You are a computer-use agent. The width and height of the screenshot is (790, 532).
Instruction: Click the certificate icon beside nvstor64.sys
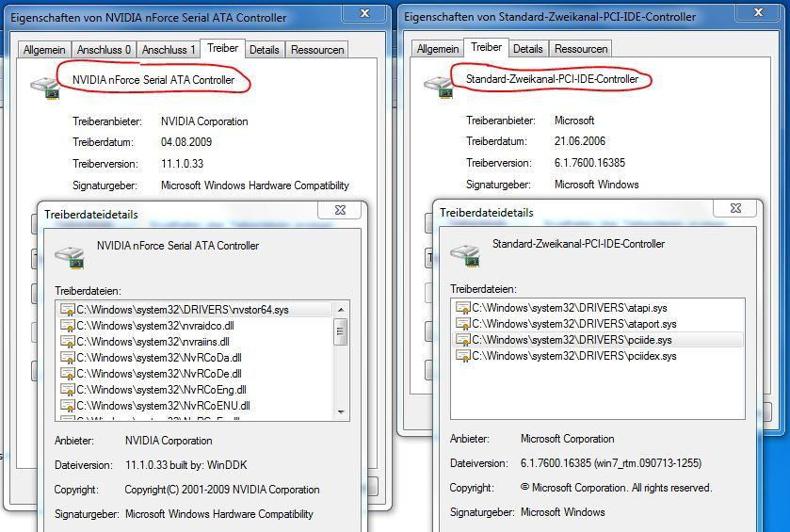coord(67,310)
